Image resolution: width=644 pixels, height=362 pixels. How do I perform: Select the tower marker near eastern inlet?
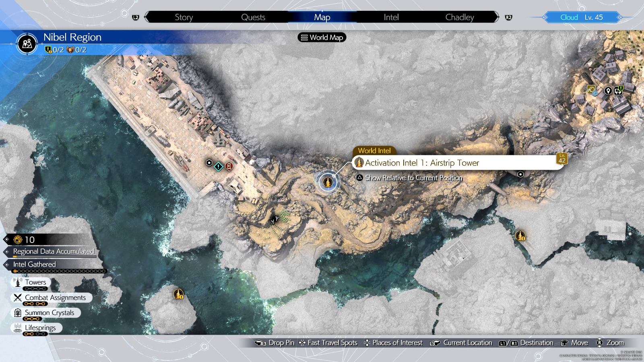[520, 235]
